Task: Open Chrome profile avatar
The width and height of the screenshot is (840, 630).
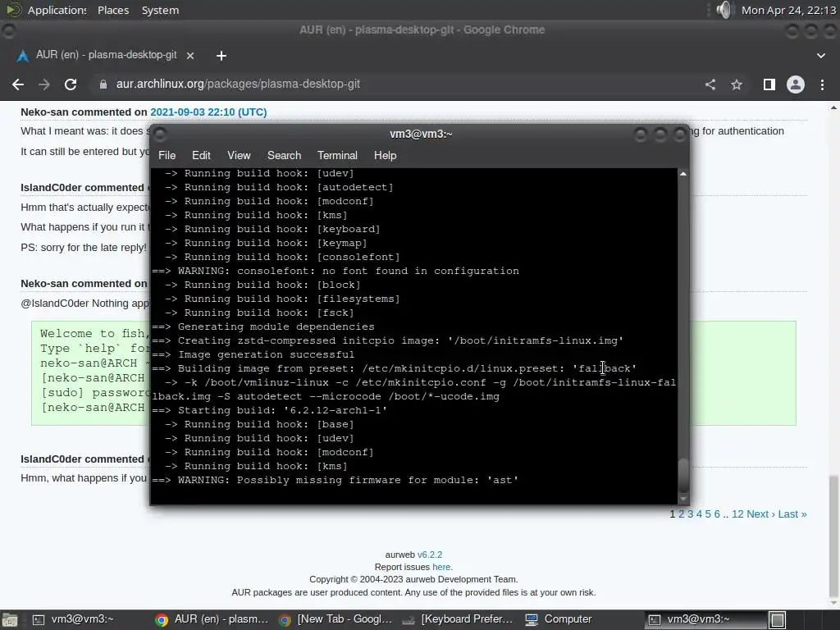Action: point(796,84)
